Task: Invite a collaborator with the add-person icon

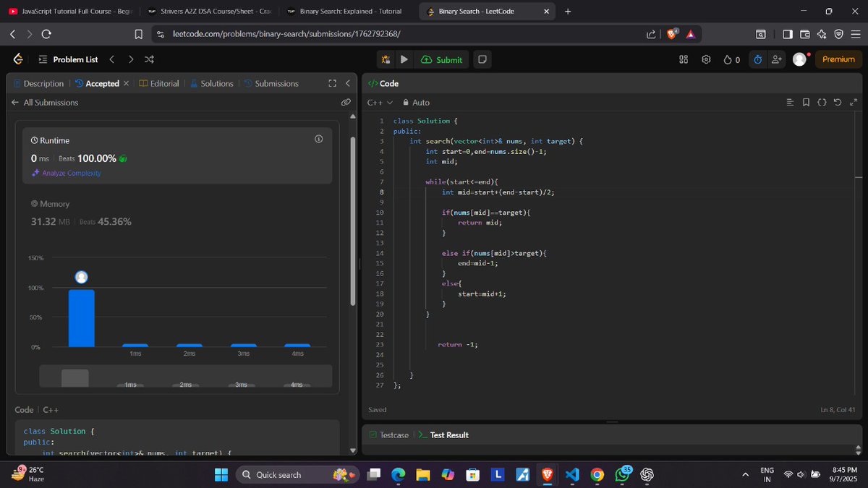Action: click(x=776, y=59)
